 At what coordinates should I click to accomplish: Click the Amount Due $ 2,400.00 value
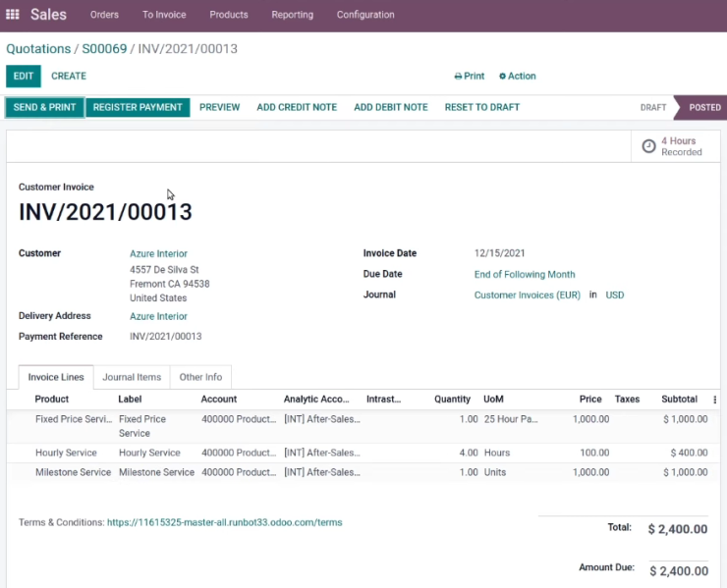(x=679, y=571)
